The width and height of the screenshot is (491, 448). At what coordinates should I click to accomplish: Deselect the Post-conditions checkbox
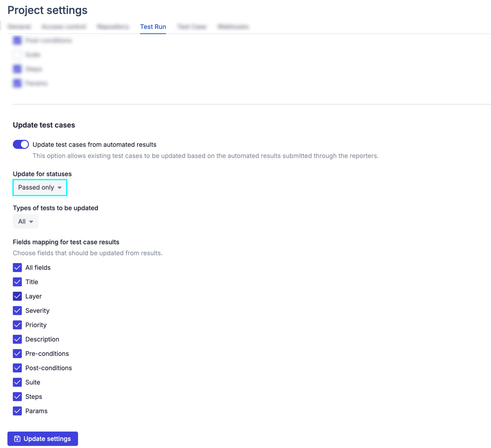[x=17, y=368]
